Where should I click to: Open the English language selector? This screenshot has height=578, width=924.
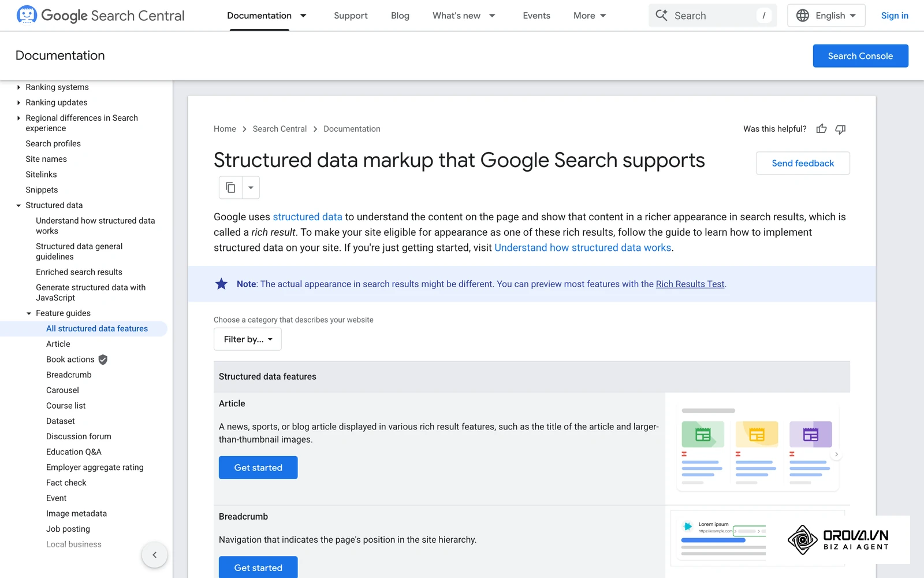(826, 16)
